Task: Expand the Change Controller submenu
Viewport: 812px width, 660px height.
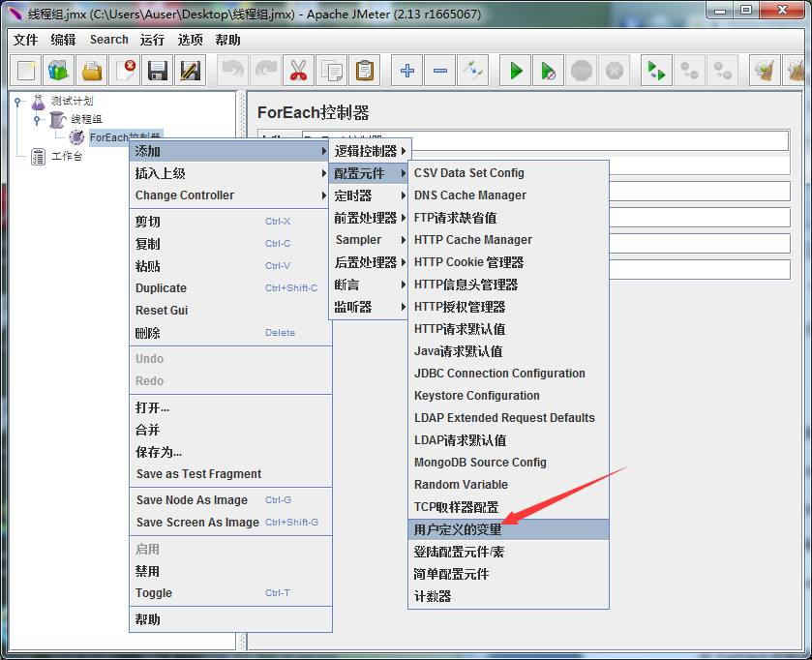Action: coord(230,195)
